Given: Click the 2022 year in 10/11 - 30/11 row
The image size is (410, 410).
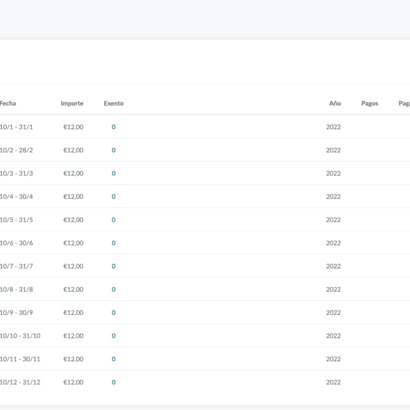Looking at the screenshot, I should 333,359.
